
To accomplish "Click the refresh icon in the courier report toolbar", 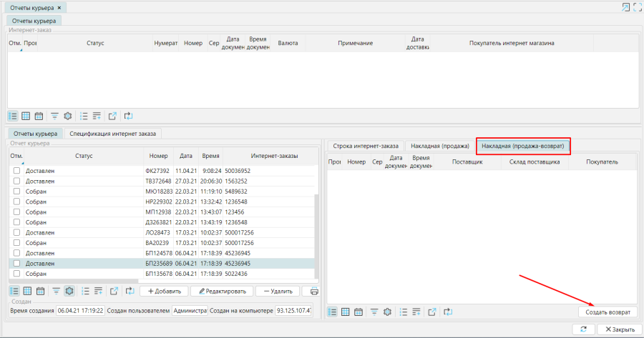I will (130, 291).
